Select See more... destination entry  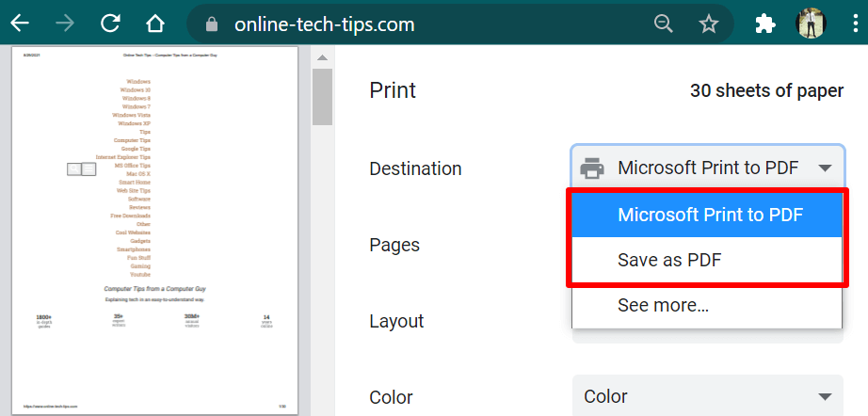tap(663, 305)
